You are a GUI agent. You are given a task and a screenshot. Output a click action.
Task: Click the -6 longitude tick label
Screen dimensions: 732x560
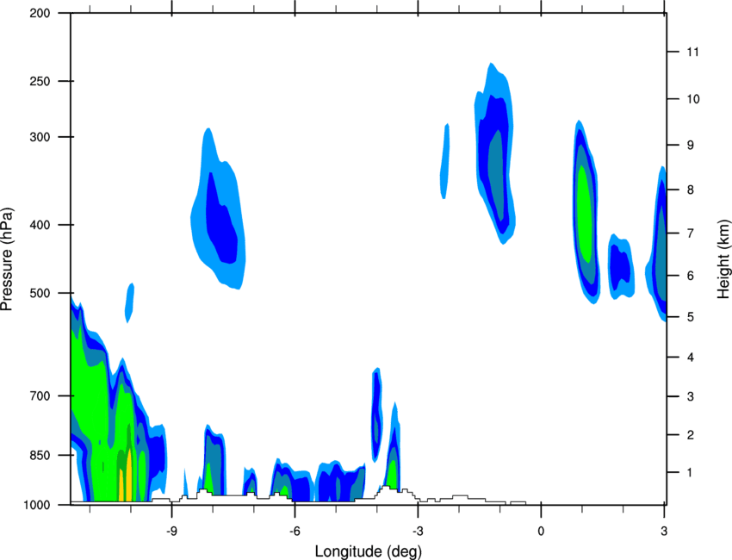click(x=295, y=532)
